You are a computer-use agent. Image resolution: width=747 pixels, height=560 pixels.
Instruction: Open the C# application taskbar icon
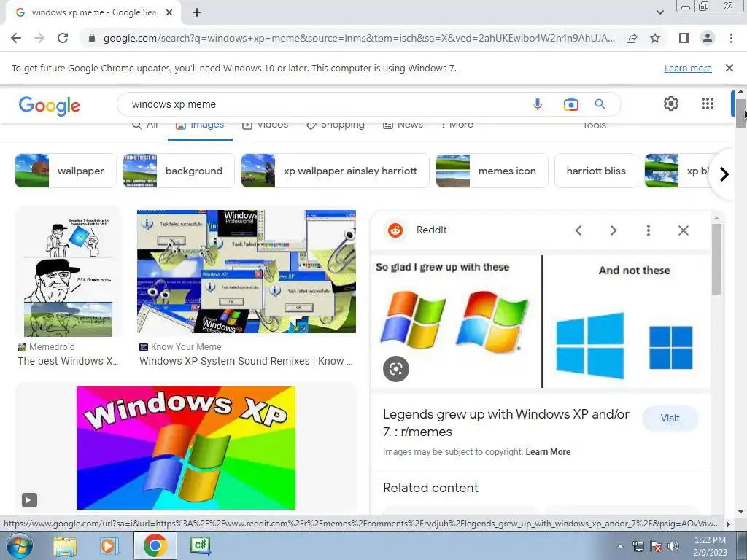point(200,545)
